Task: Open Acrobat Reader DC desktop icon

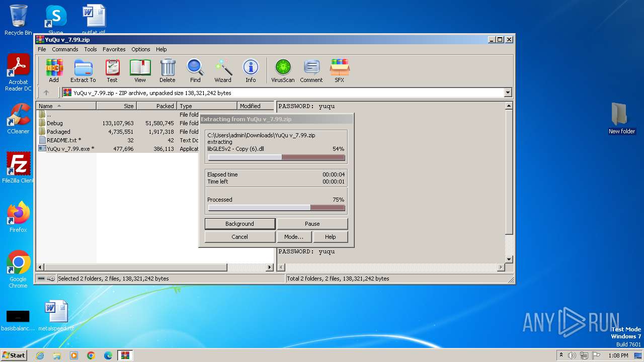Action: 18,72
